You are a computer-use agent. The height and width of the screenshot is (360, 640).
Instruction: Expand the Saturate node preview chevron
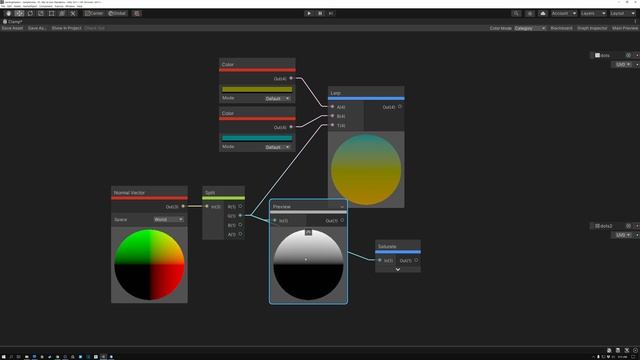[x=398, y=269]
